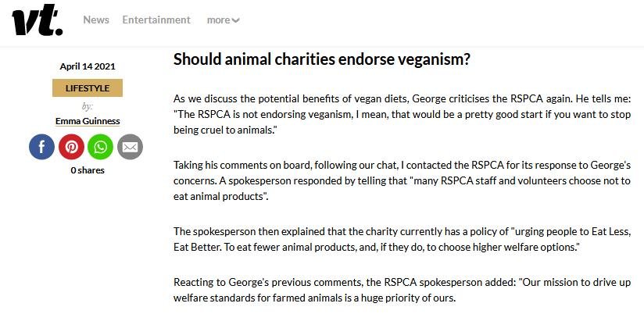
Task: Expand the more dropdown menu
Action: coord(223,20)
